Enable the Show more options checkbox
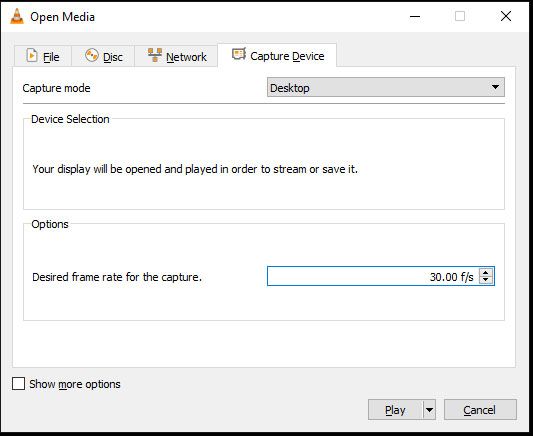The height and width of the screenshot is (436, 533). click(x=18, y=384)
